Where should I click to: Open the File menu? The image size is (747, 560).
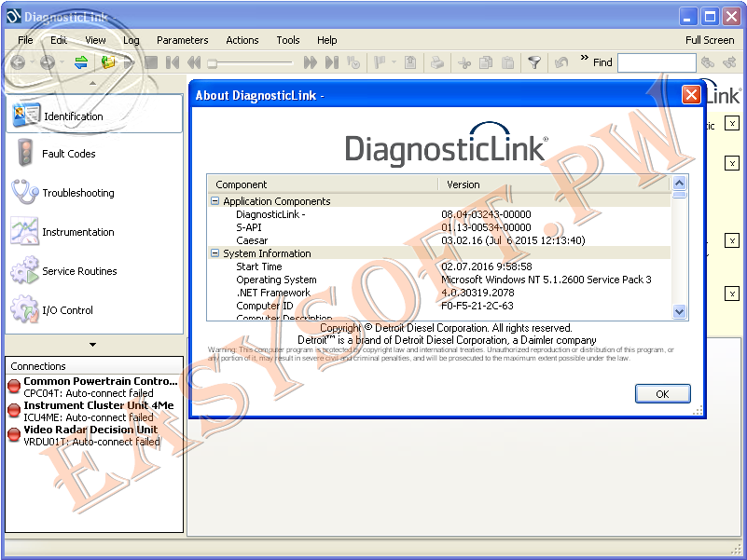[x=25, y=40]
